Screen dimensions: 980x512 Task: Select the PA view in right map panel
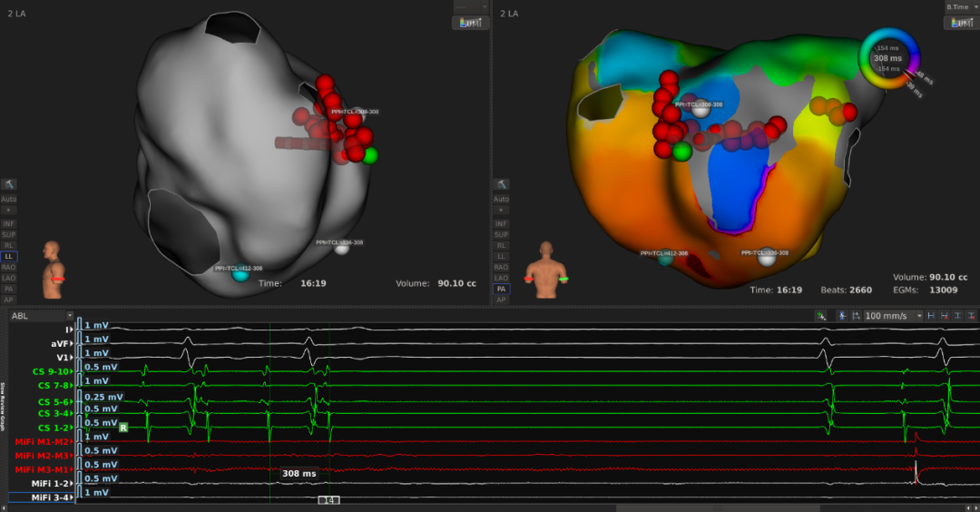point(500,289)
